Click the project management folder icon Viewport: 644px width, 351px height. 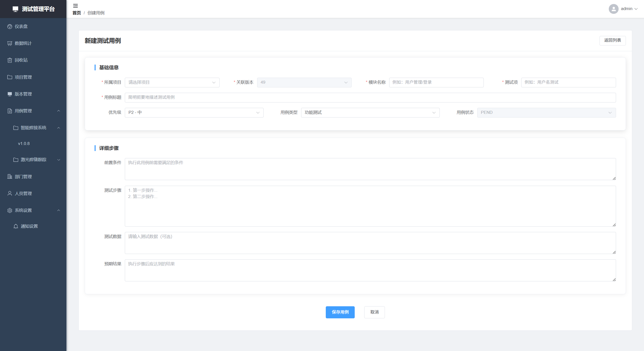[x=10, y=77]
